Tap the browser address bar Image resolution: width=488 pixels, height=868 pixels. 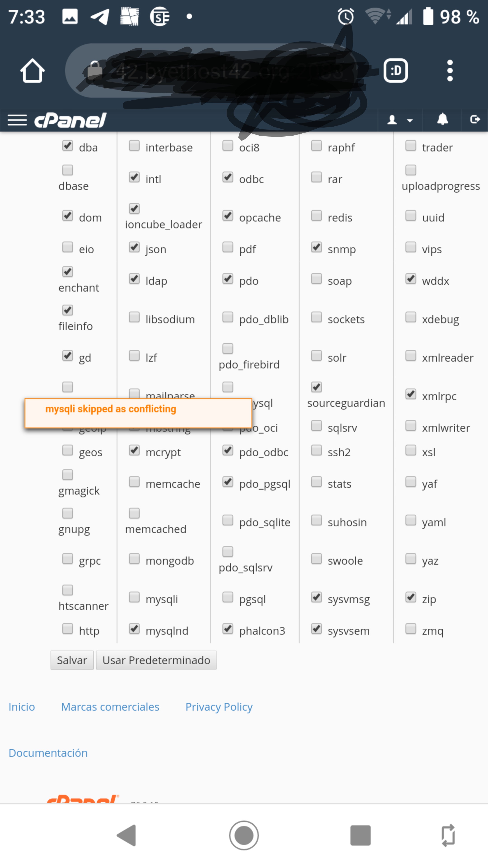click(x=216, y=71)
